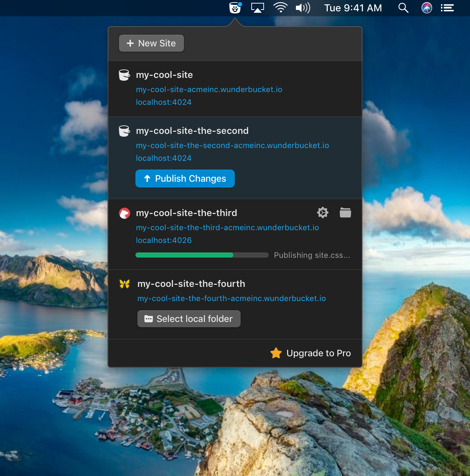
Task: Open settings gear for my-cool-site-the-third
Action: 322,212
